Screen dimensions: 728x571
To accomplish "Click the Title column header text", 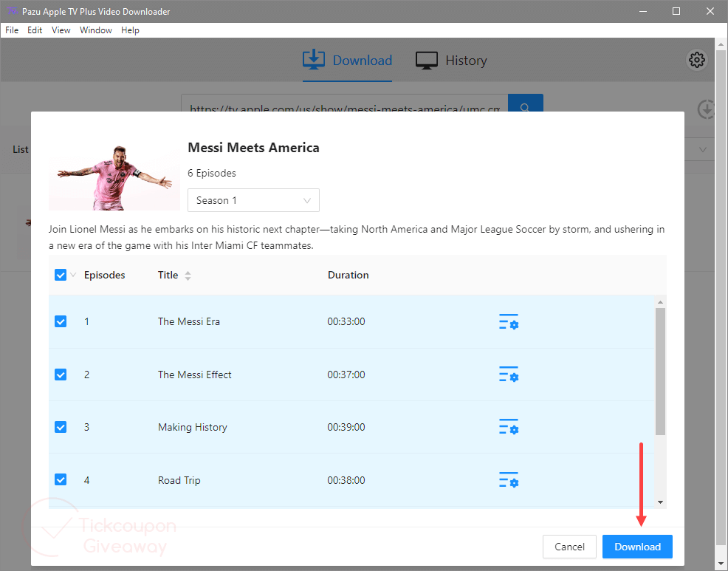I will pos(168,275).
